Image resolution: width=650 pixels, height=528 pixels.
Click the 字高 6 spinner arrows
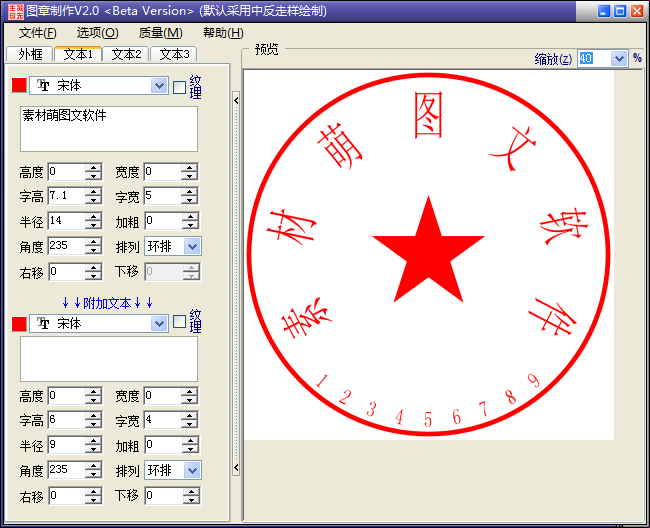pyautogui.click(x=94, y=420)
